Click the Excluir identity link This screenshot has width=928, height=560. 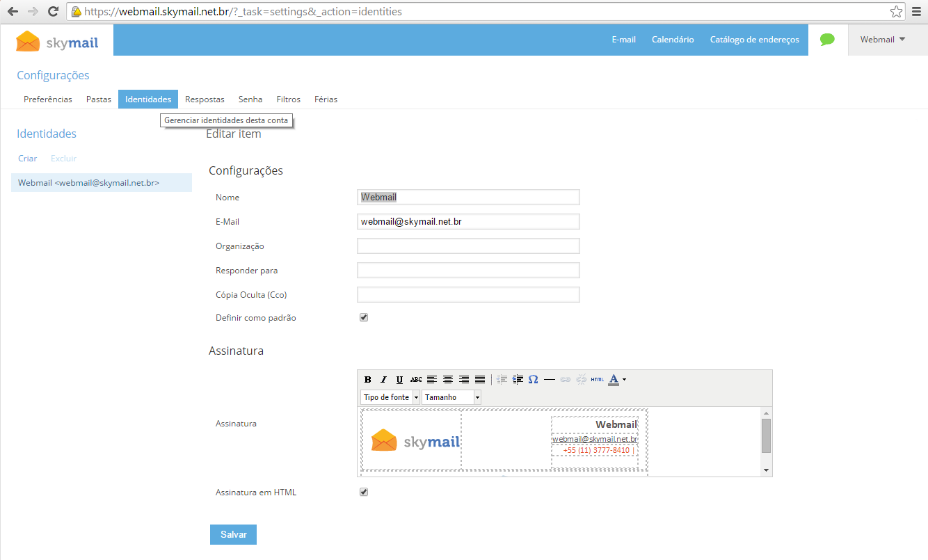click(x=63, y=159)
